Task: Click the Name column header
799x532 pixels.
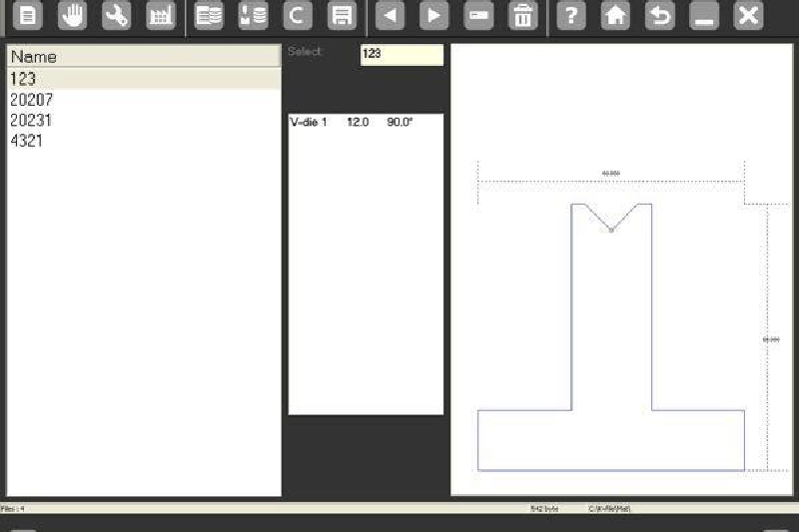Action: click(143, 57)
